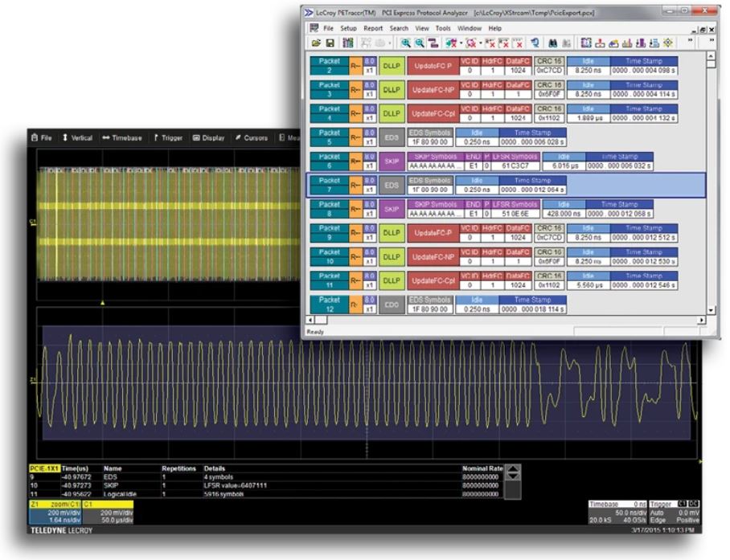Click the 3/17/2015 date and time readout
Viewport: 730px width, 560px height.
(x=663, y=529)
